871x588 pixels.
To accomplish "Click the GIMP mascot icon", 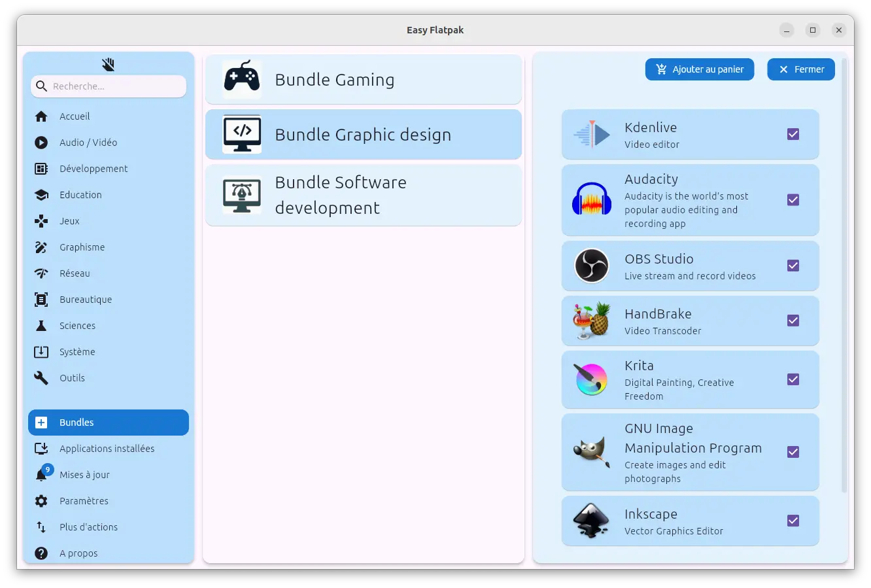I will click(592, 452).
